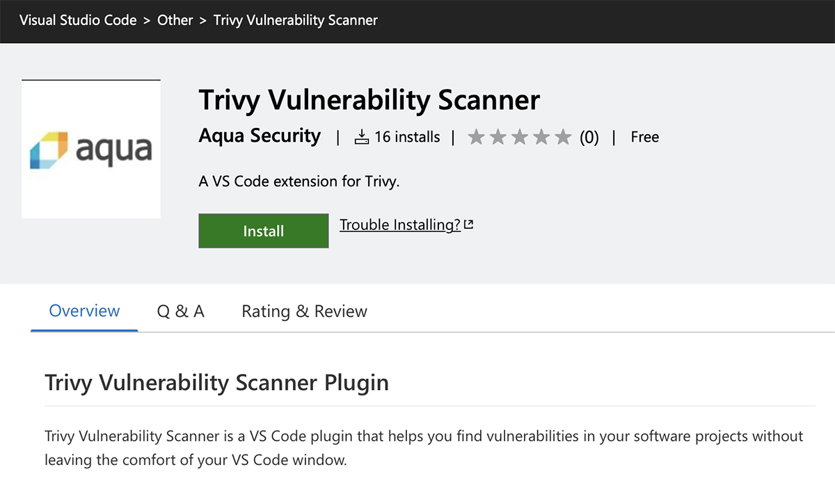Click Trivy Vulnerability Scanner breadcrumb item

click(296, 20)
